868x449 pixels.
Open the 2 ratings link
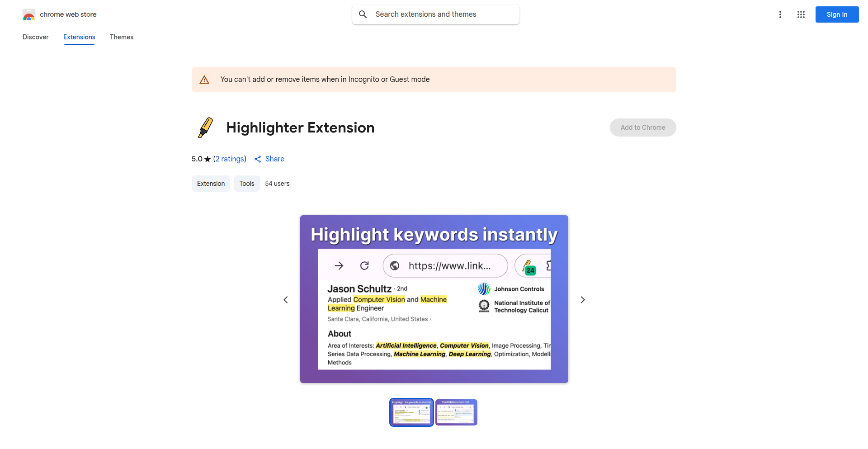click(230, 159)
